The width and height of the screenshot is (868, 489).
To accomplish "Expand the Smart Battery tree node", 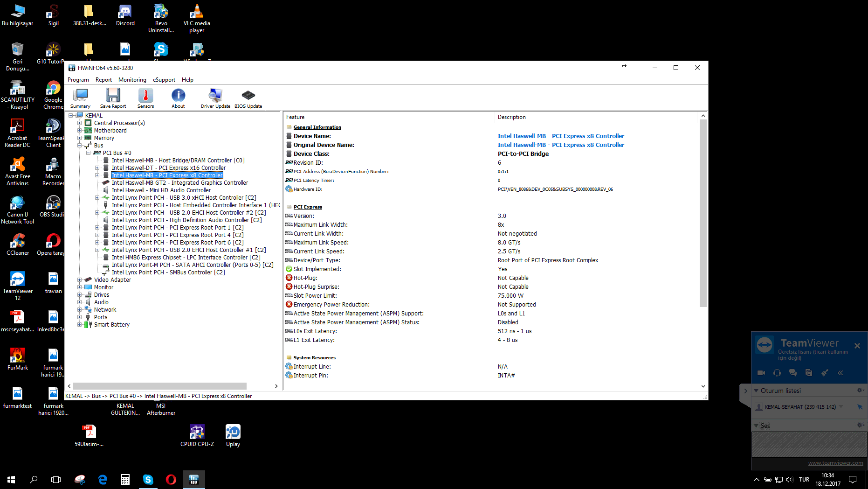I will pyautogui.click(x=79, y=325).
